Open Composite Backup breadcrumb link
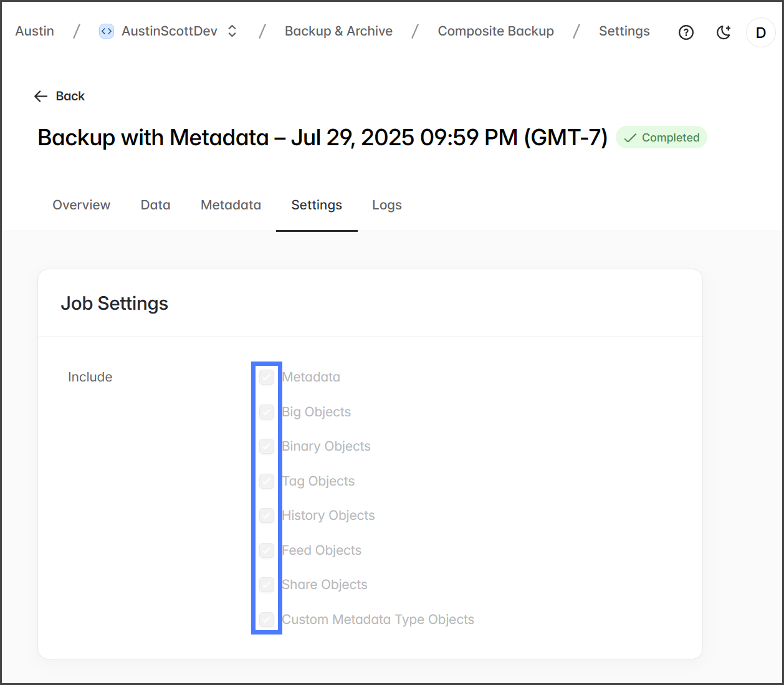784x685 pixels. point(495,31)
